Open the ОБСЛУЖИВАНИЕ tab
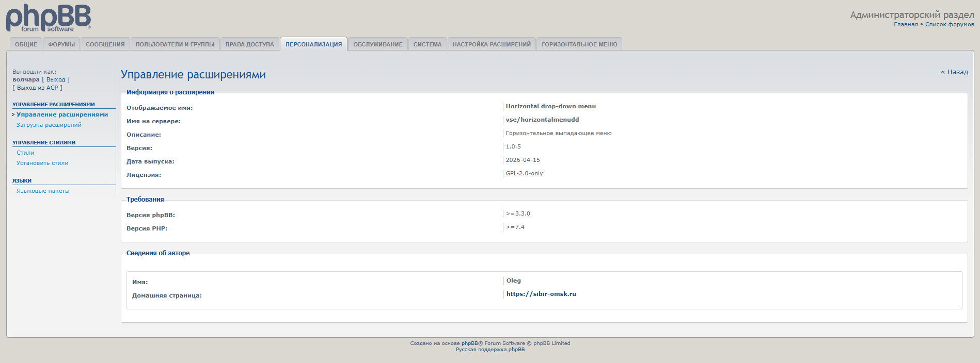This screenshot has height=363, width=980. [377, 44]
